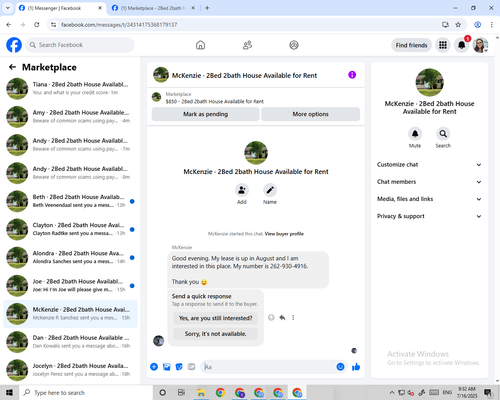Open the Friends icon in top navigation
Screen dimensions: 500x400
coord(247,45)
